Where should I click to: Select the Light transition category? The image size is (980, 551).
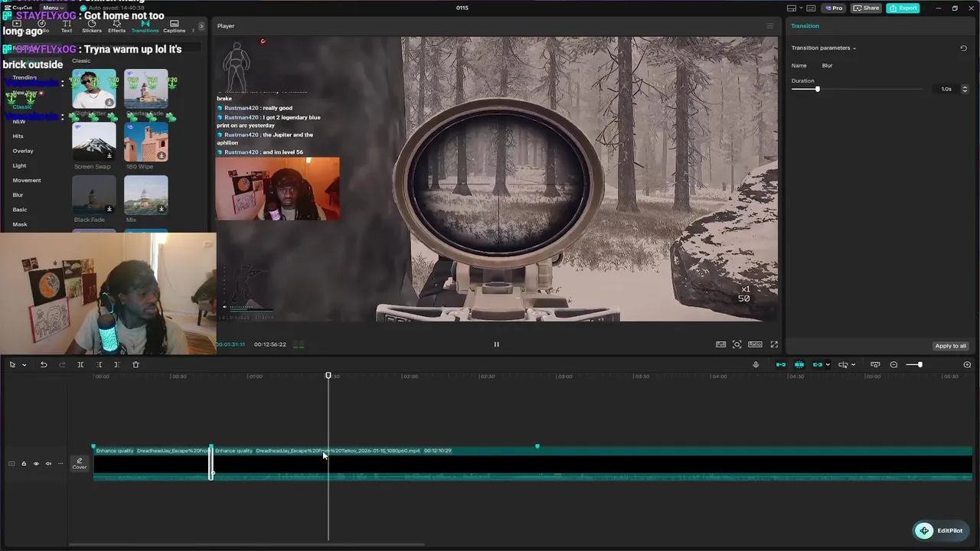[19, 165]
